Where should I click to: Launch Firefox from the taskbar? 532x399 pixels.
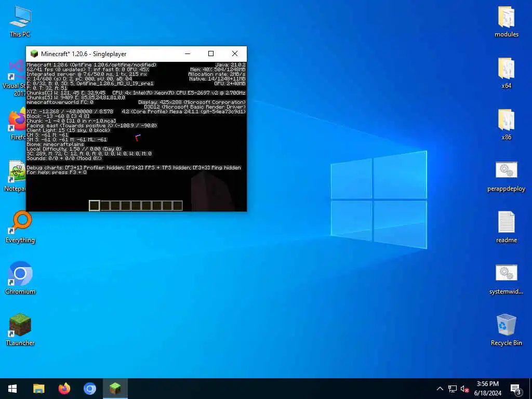pyautogui.click(x=64, y=389)
